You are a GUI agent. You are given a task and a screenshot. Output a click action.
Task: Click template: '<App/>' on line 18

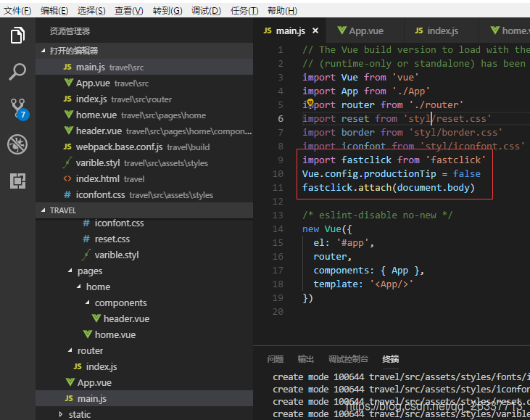363,284
